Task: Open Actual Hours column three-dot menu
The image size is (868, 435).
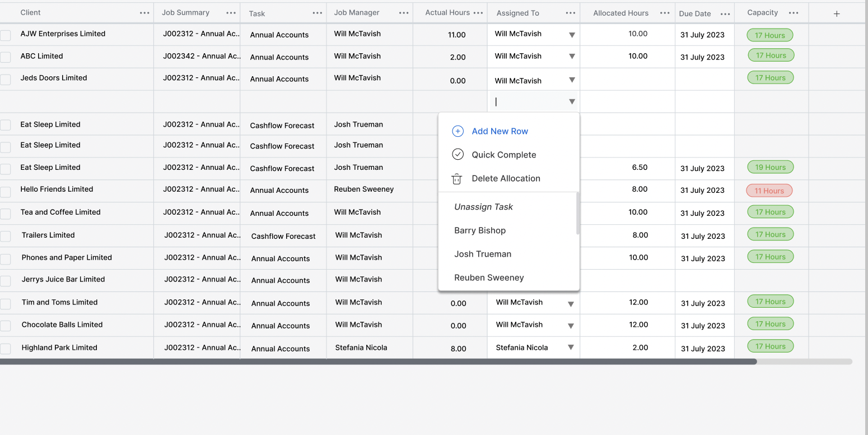Action: point(478,13)
